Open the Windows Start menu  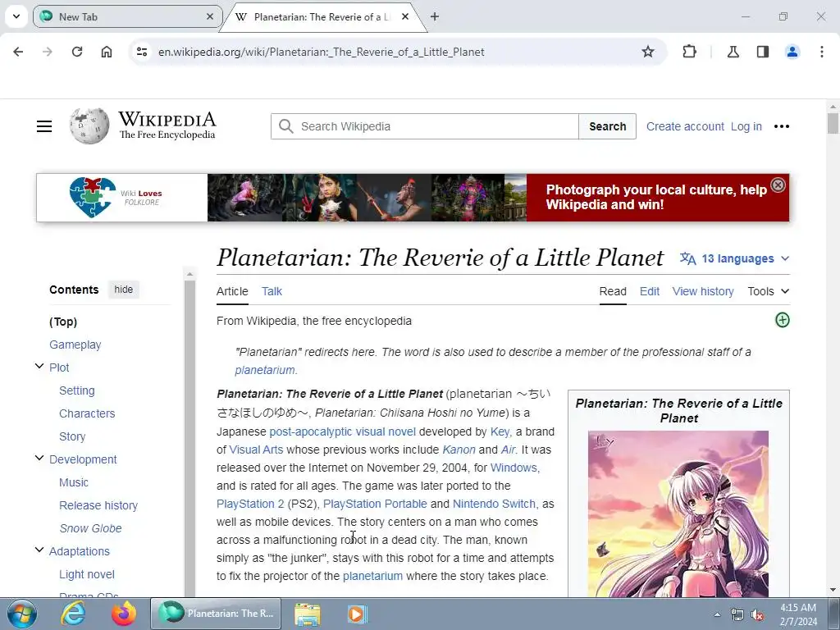[x=22, y=614]
